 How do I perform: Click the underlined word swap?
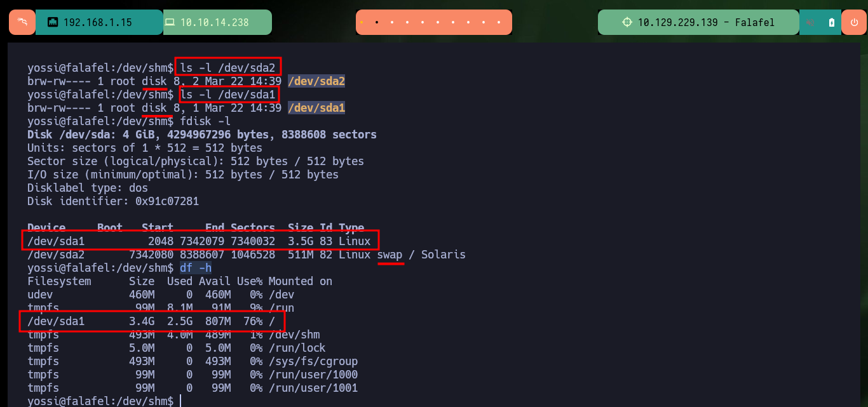(390, 255)
